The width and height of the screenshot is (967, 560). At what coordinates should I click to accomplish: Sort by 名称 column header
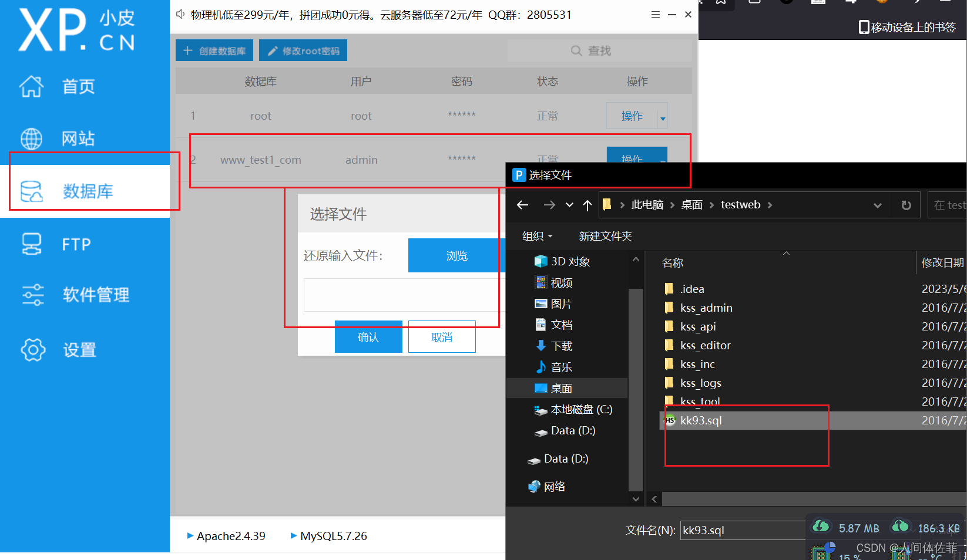(x=673, y=262)
